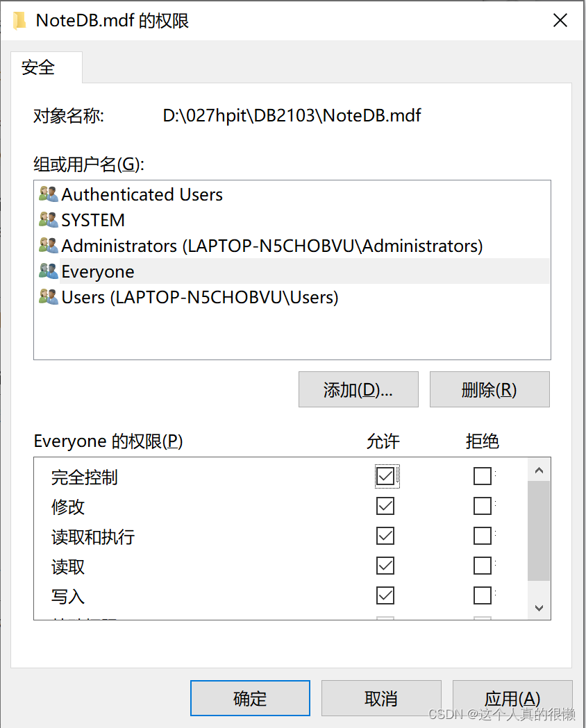
Task: Confirm changes with 确定 button
Action: [250, 698]
